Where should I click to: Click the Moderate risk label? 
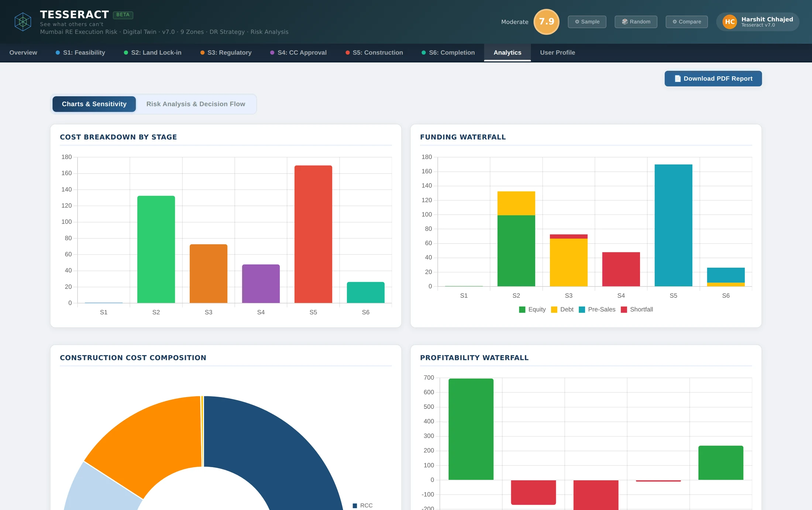click(515, 22)
